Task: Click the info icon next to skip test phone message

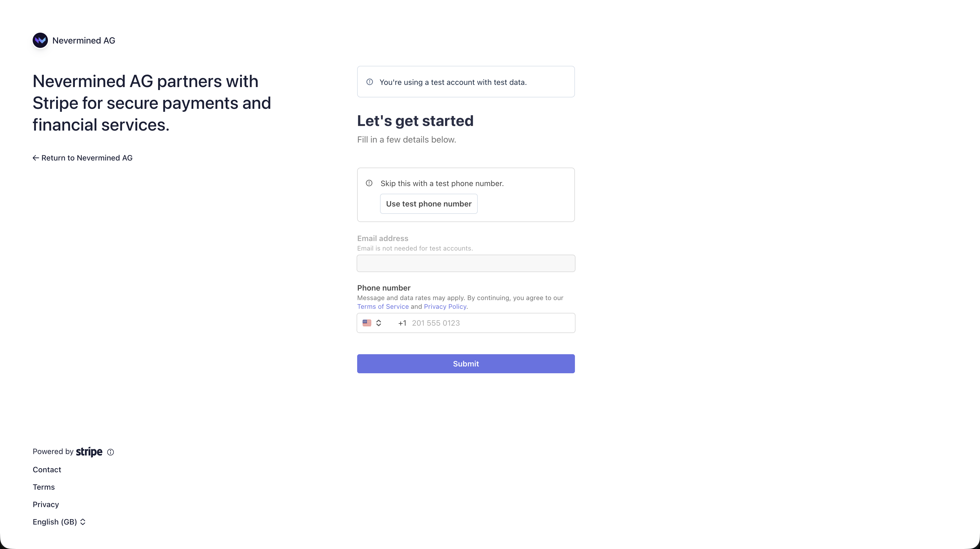Action: pyautogui.click(x=369, y=183)
